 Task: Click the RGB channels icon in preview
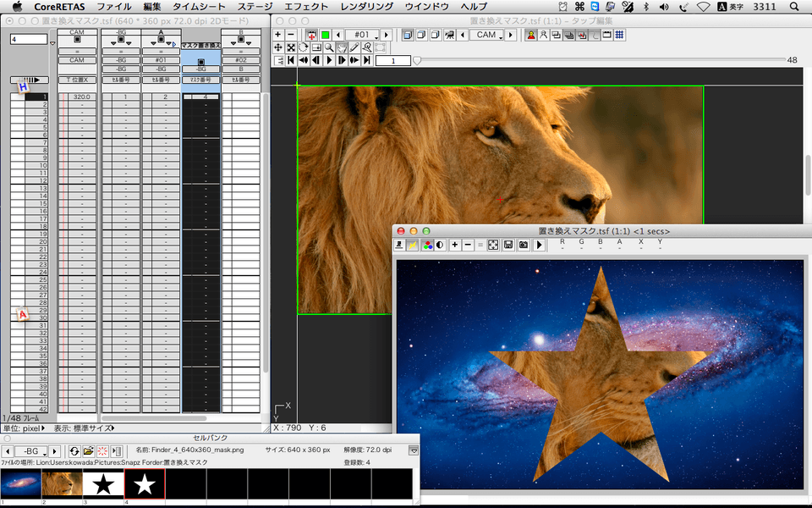tap(428, 245)
